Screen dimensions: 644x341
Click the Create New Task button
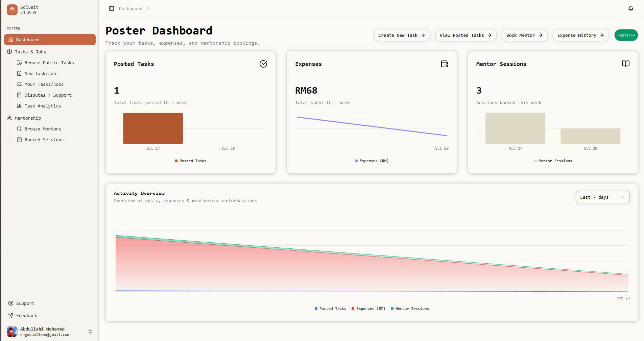402,35
